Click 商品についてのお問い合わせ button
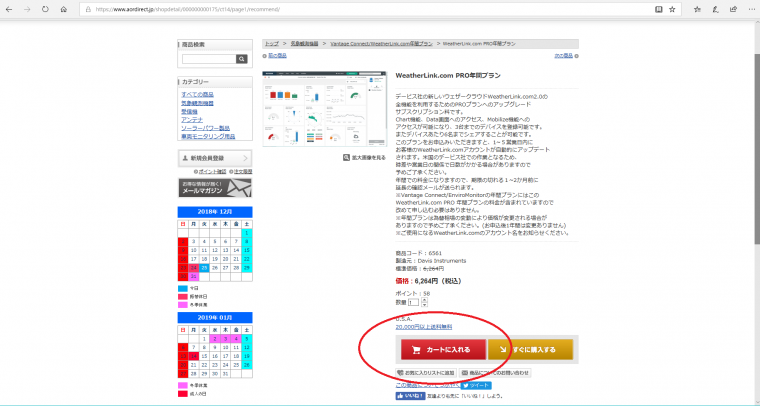This screenshot has width=760, height=406. 495,373
